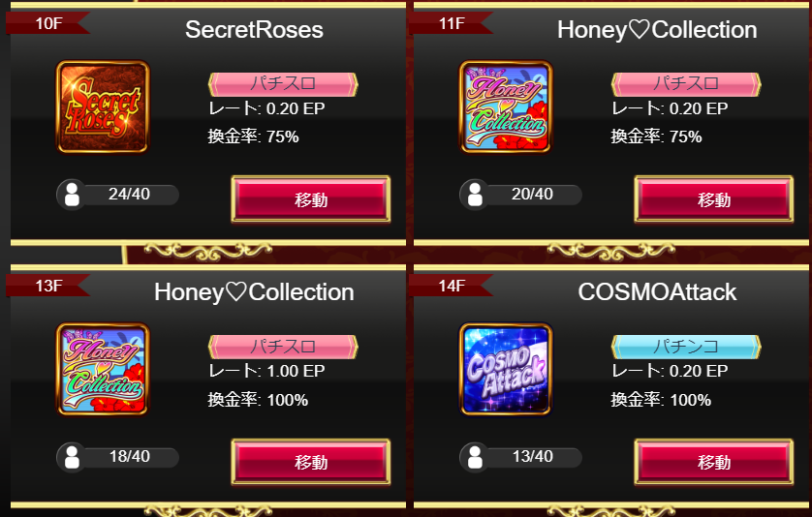812x517 pixels.
Task: Click the player icon on 11F
Action: [x=475, y=195]
